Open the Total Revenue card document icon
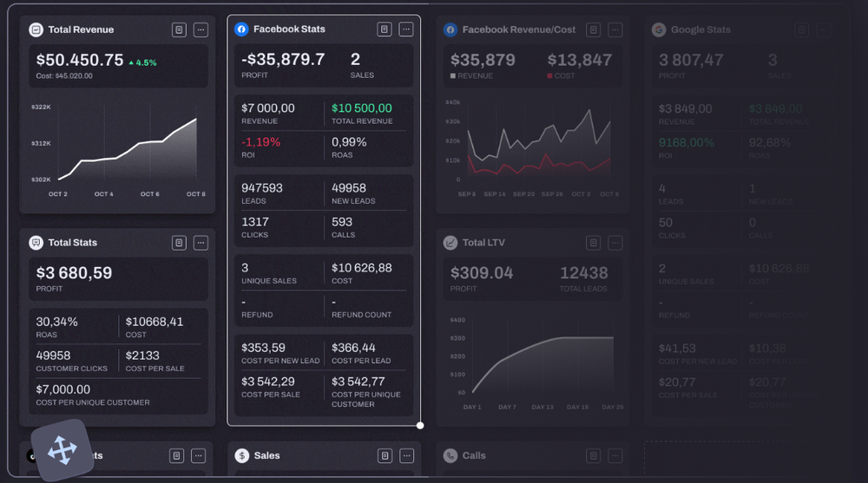The image size is (868, 483). click(179, 29)
